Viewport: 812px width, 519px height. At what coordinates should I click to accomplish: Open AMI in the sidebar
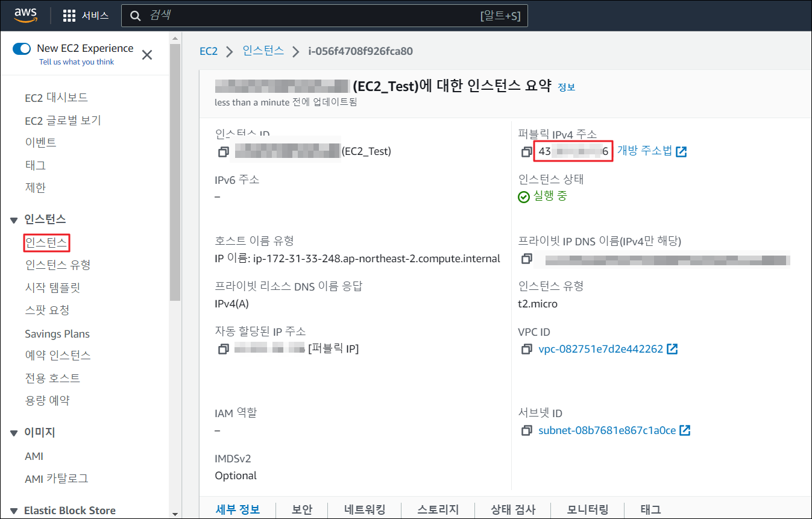coord(34,456)
